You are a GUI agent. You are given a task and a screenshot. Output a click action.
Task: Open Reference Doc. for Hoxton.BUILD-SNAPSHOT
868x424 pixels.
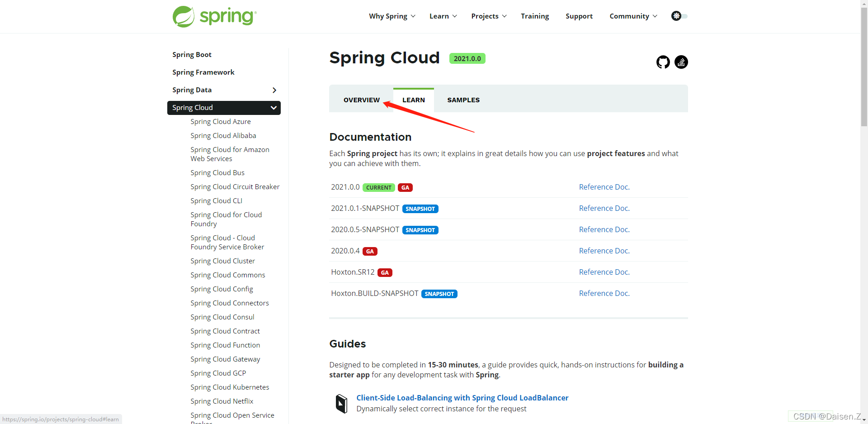pyautogui.click(x=604, y=293)
